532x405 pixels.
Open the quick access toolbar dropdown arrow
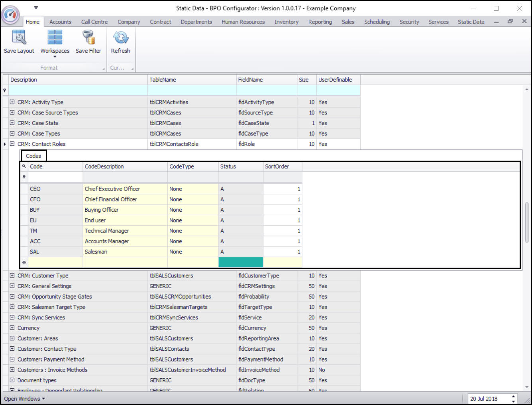[36, 8]
